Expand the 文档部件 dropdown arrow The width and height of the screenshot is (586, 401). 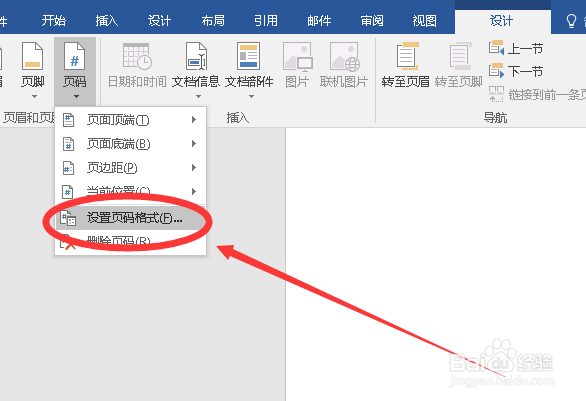coord(252,96)
